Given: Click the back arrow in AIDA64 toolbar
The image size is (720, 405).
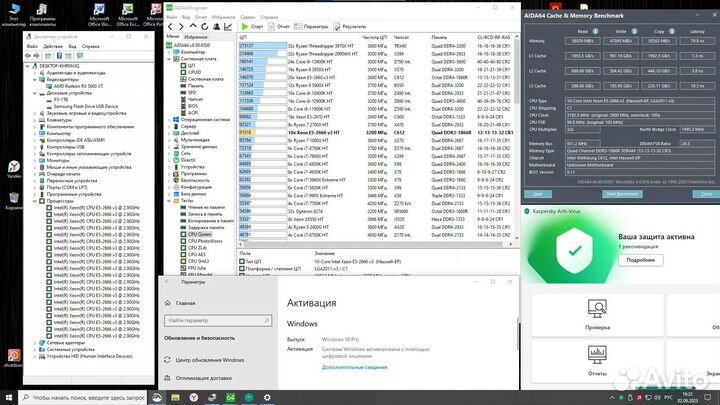Looking at the screenshot, I should click(170, 27).
